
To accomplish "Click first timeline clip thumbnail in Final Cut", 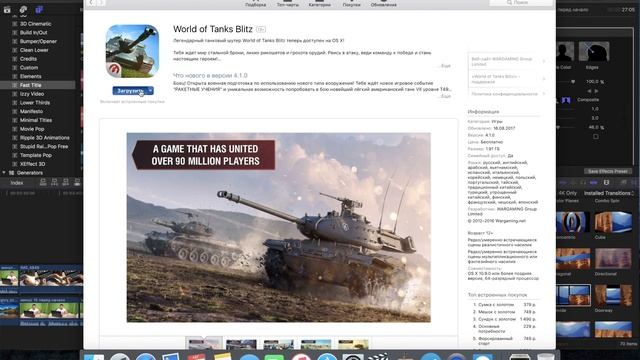I will point(9,278).
